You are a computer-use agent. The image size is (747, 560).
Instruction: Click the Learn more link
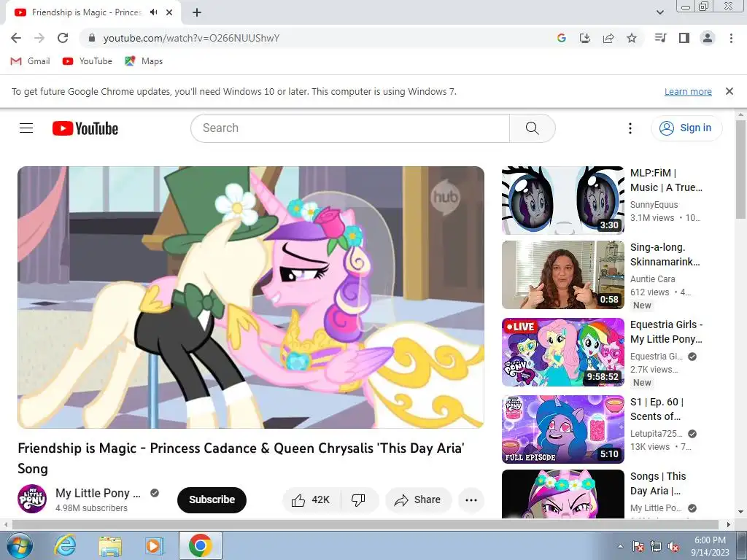688,91
